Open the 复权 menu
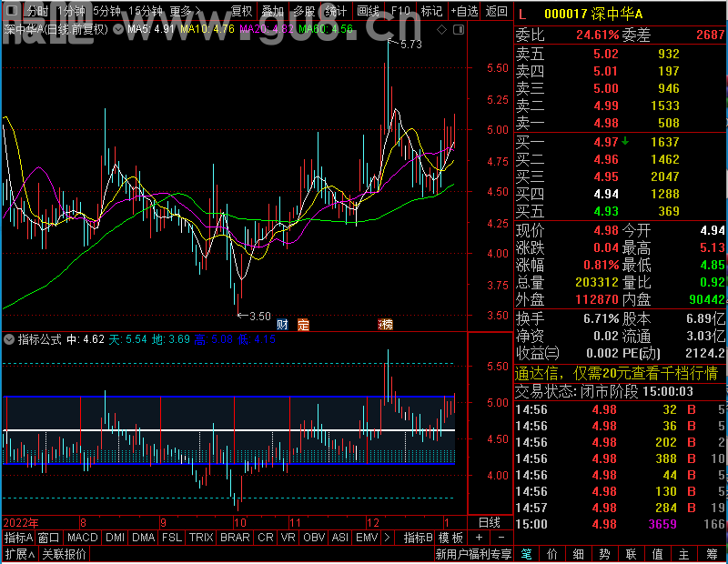 [241, 11]
